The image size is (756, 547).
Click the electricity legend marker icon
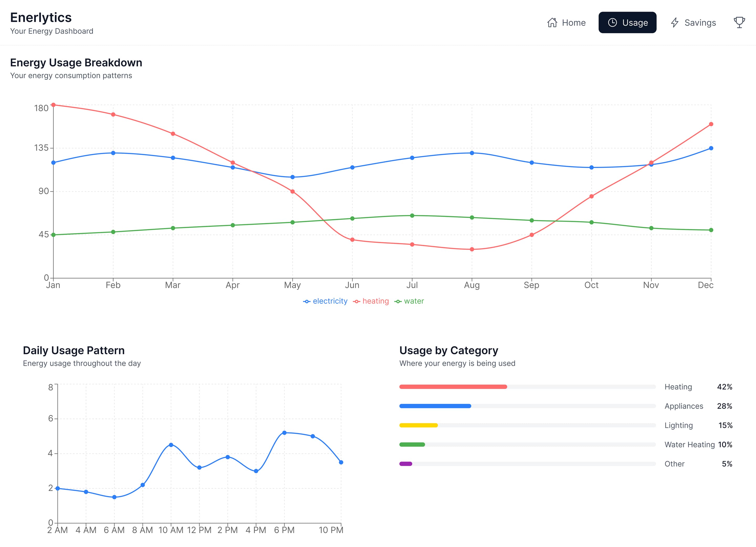(307, 301)
